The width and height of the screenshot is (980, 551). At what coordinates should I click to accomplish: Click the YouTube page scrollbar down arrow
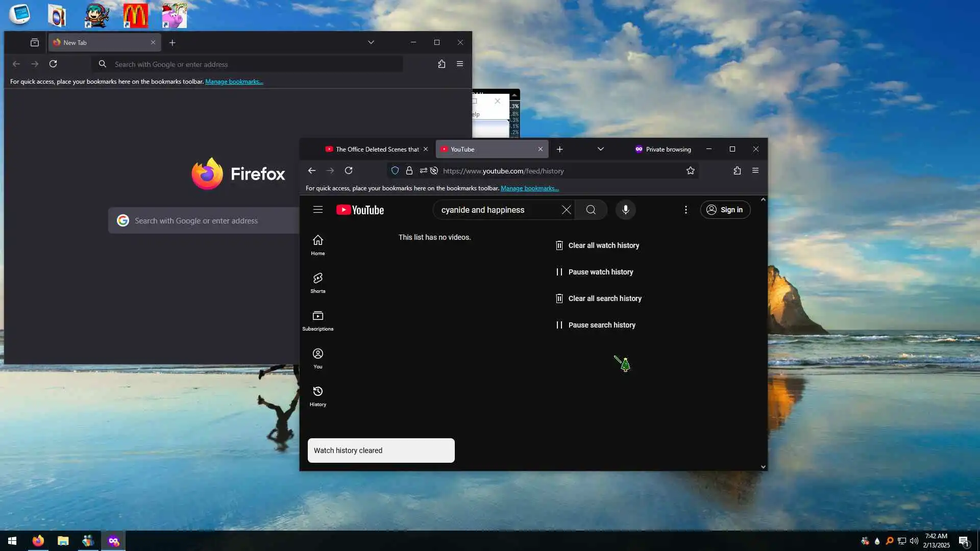763,466
